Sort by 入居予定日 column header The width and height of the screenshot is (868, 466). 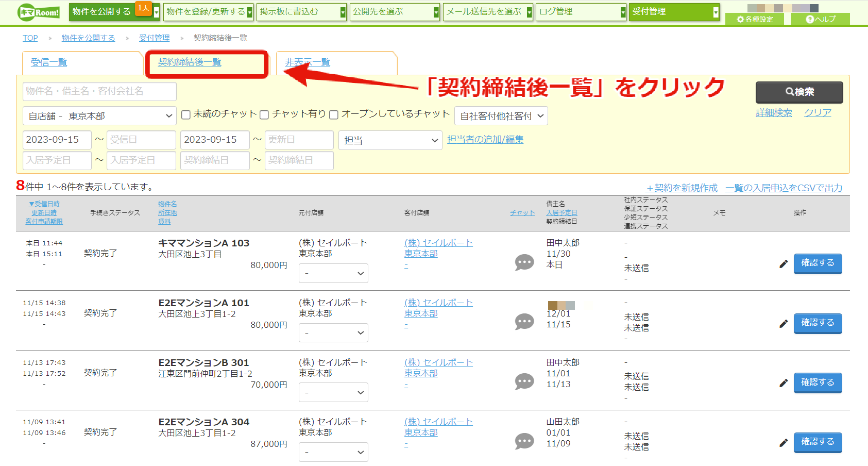point(561,213)
